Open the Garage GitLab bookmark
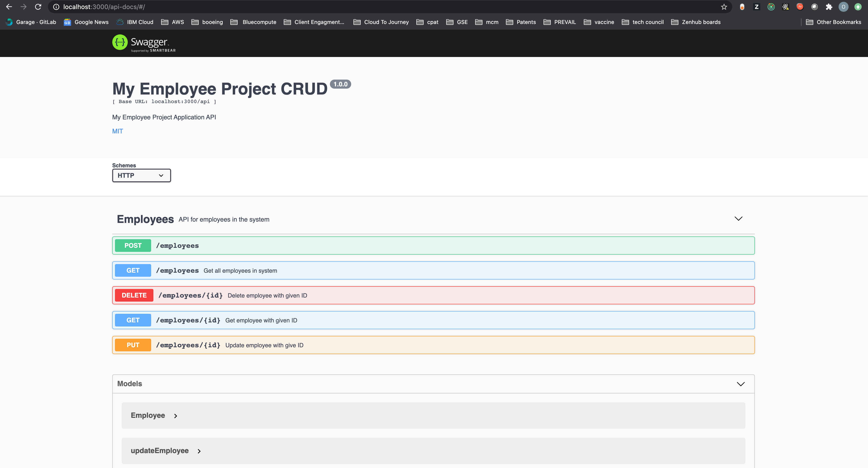868x468 pixels. [31, 22]
